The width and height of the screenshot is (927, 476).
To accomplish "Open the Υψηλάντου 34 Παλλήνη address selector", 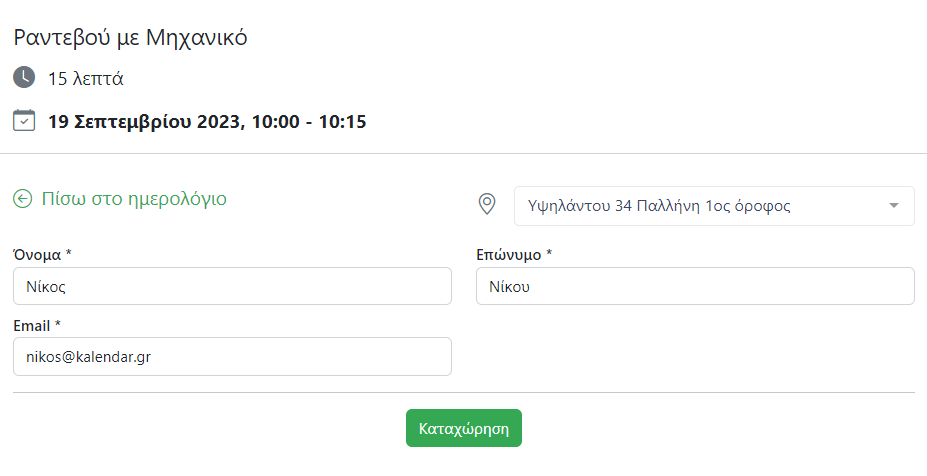I will coord(700,206).
